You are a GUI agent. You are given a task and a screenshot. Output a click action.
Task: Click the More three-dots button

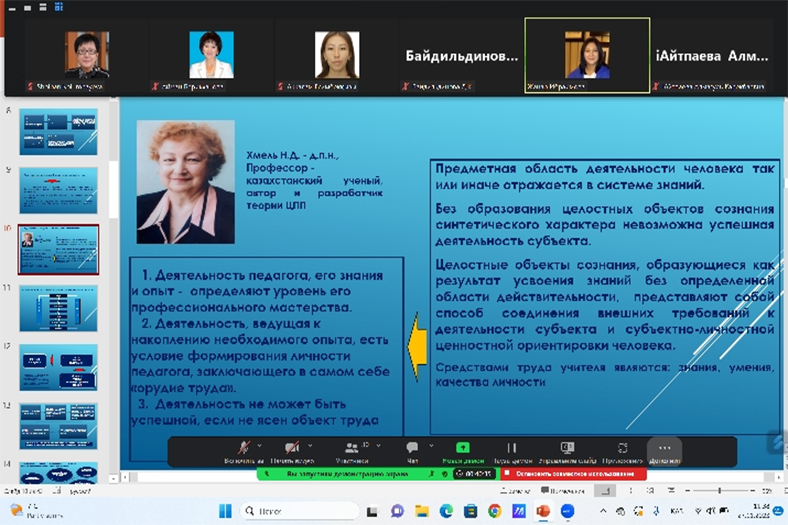[x=664, y=450]
